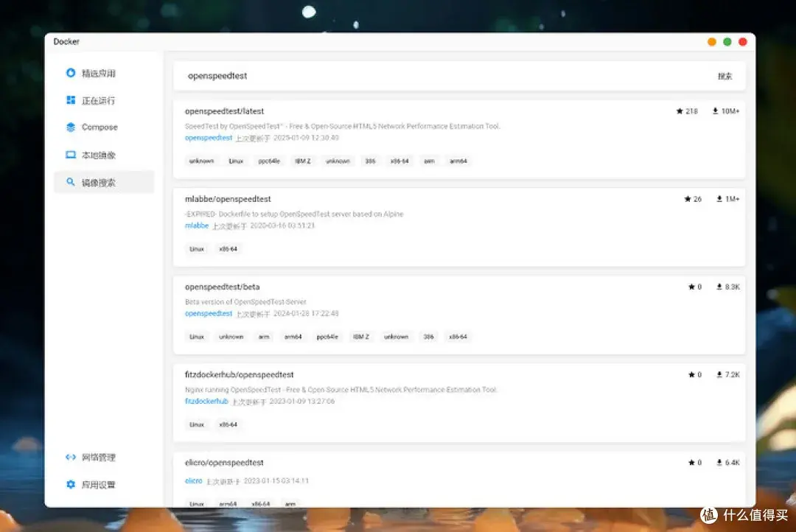Click Linux tag in mlabbe/openspeedtest card
The width and height of the screenshot is (796, 532).
pyautogui.click(x=197, y=249)
